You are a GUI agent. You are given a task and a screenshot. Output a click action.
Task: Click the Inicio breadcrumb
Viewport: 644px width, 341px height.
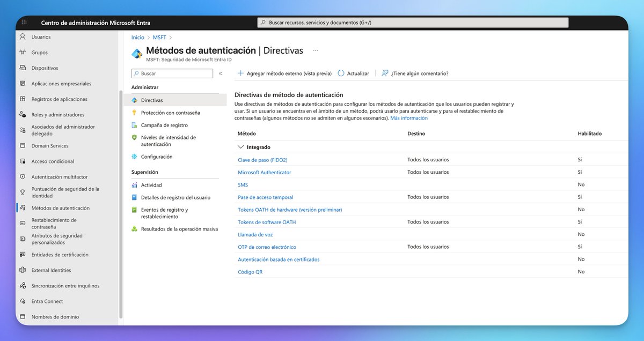pyautogui.click(x=138, y=38)
